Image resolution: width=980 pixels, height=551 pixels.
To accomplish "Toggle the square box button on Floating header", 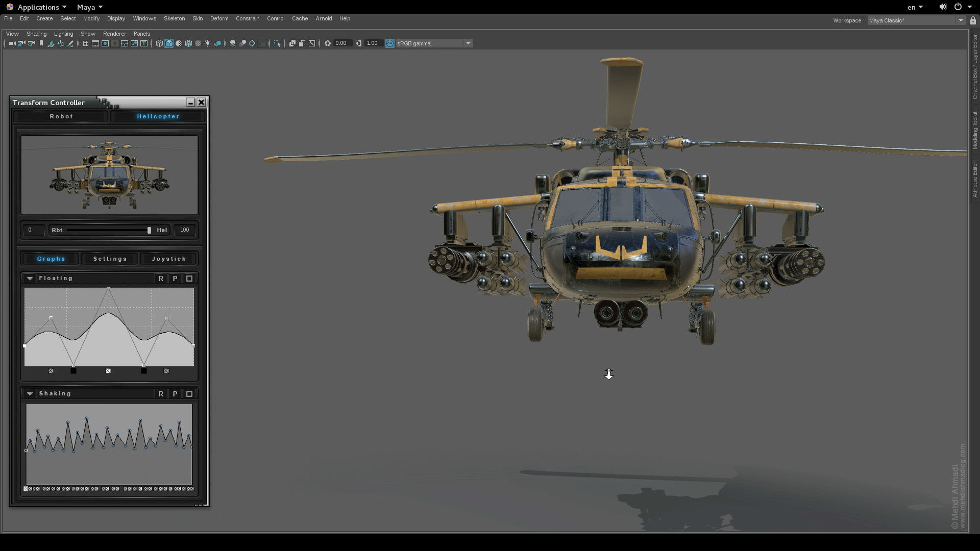I will click(189, 279).
